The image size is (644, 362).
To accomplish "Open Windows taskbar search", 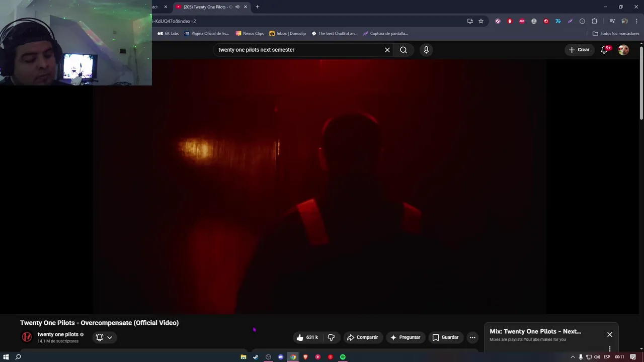I will (x=18, y=357).
